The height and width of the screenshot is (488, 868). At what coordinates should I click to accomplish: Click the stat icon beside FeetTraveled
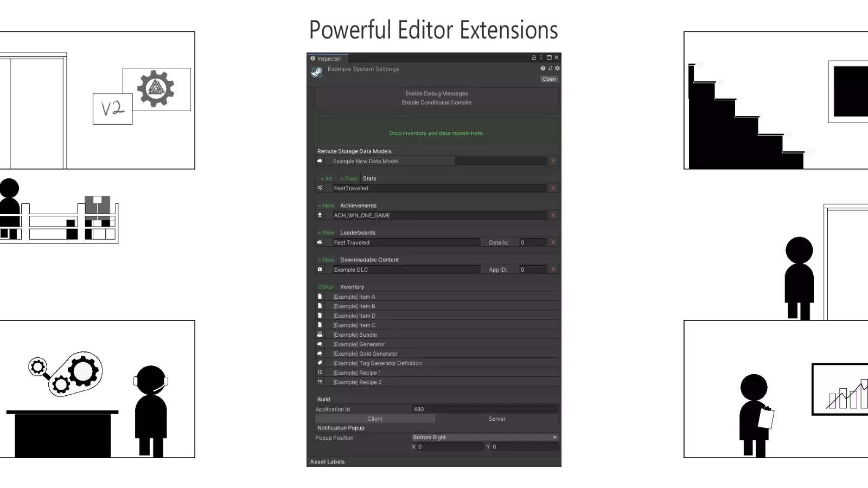(x=320, y=188)
